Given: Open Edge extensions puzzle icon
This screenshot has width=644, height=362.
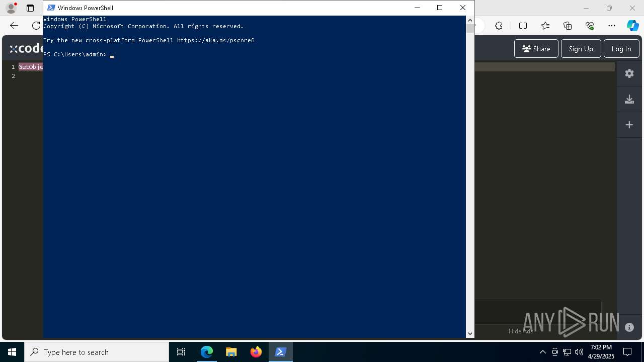Looking at the screenshot, I should [x=499, y=26].
